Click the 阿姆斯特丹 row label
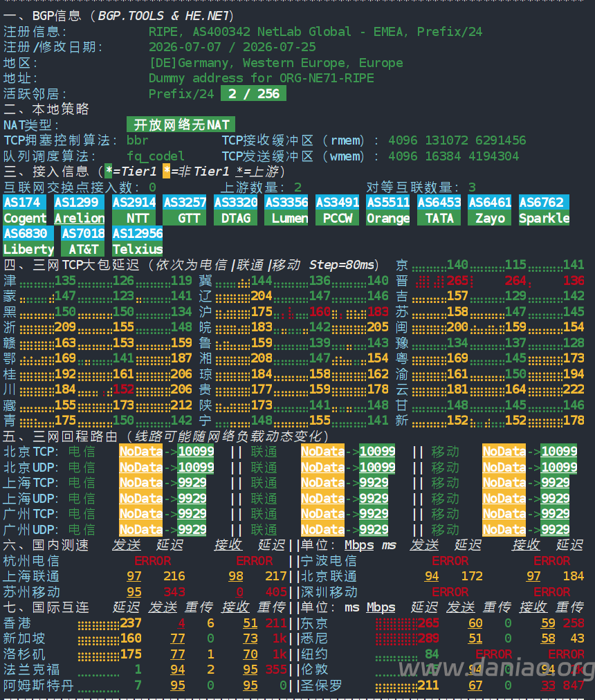The width and height of the screenshot is (595, 700). [39, 685]
